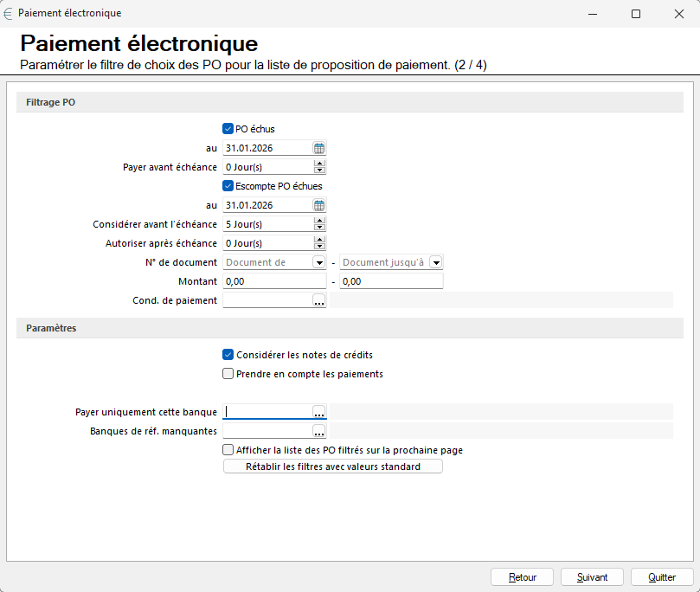The image size is (700, 592).
Task: Check Afficher la liste des PO filtrés option
Action: tap(228, 450)
